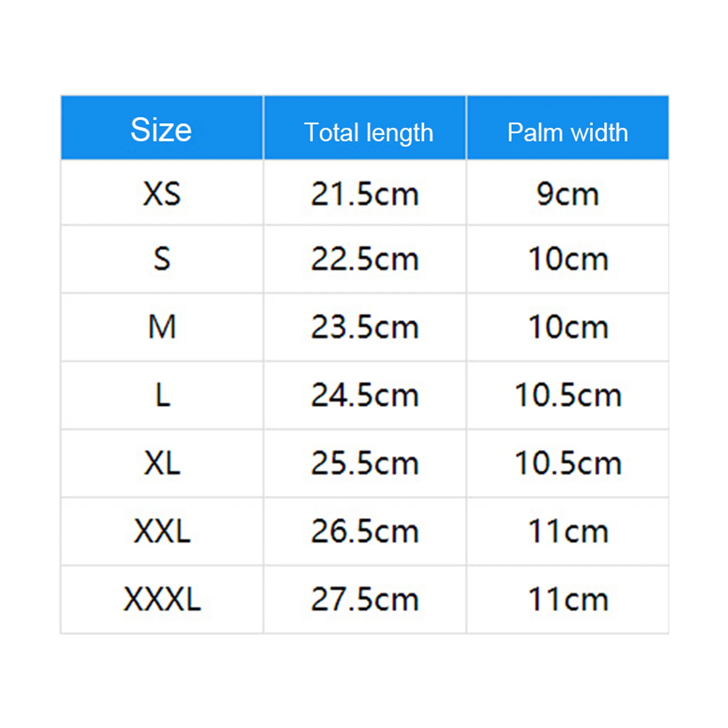
Task: Select the 26.5cm total length cell
Action: click(365, 531)
